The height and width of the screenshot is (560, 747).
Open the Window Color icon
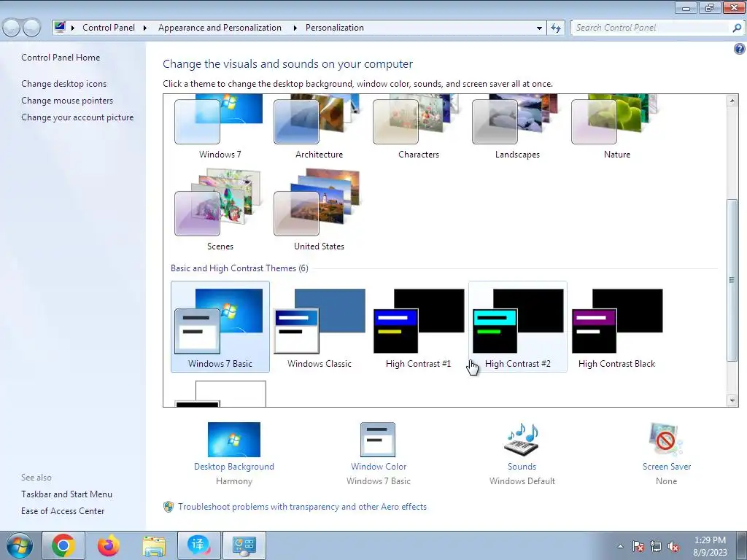[x=378, y=440]
